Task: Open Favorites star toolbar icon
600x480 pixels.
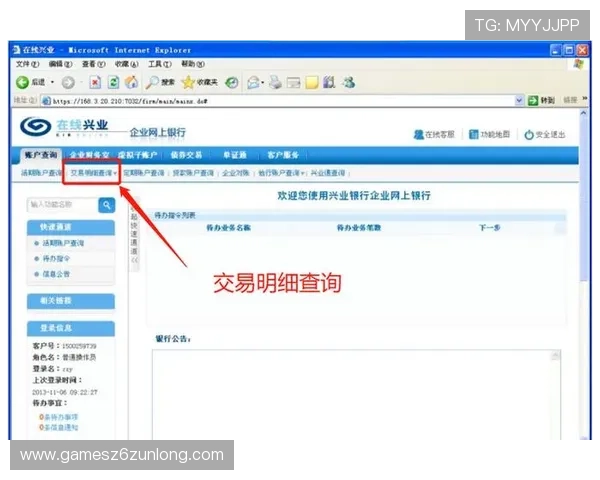Action: click(188, 82)
